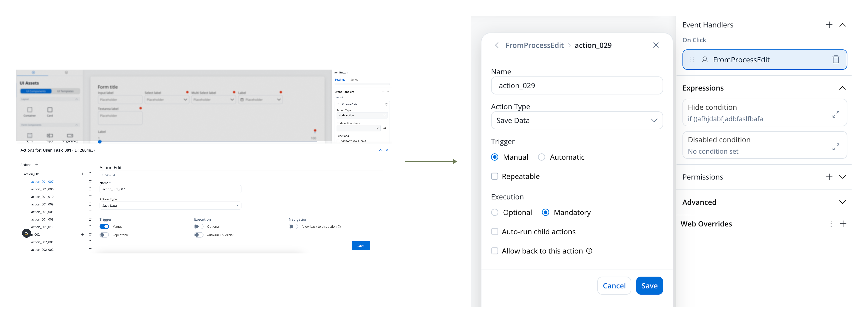Check Repeatable checkbox in action_029 dialog
Image resolution: width=868 pixels, height=323 pixels.
495,176
